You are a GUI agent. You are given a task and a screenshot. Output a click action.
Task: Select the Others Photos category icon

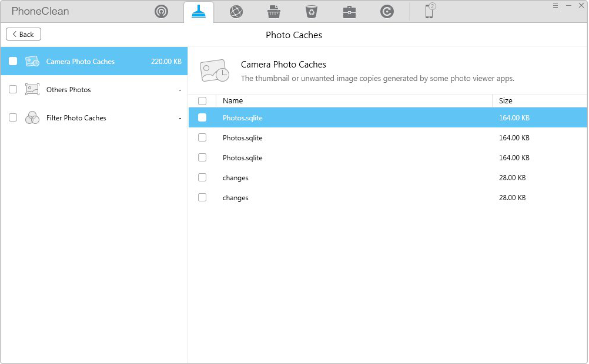coord(32,90)
